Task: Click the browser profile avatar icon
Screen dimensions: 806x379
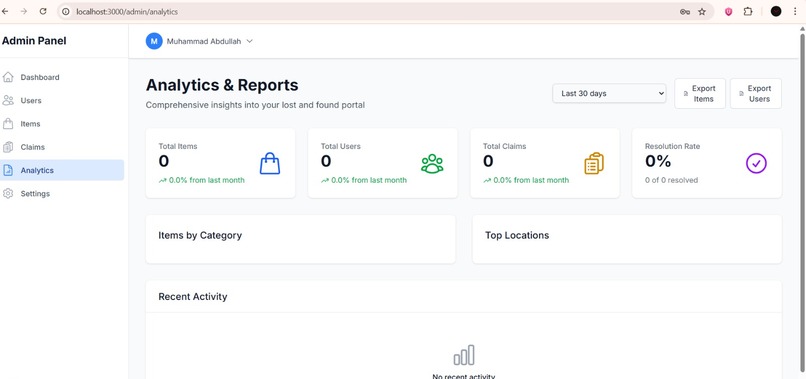Action: pyautogui.click(x=776, y=11)
